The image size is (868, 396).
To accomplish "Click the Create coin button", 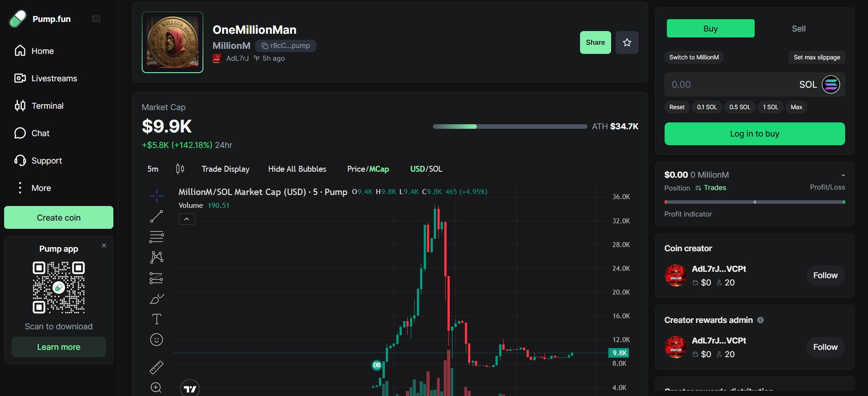I will [59, 217].
